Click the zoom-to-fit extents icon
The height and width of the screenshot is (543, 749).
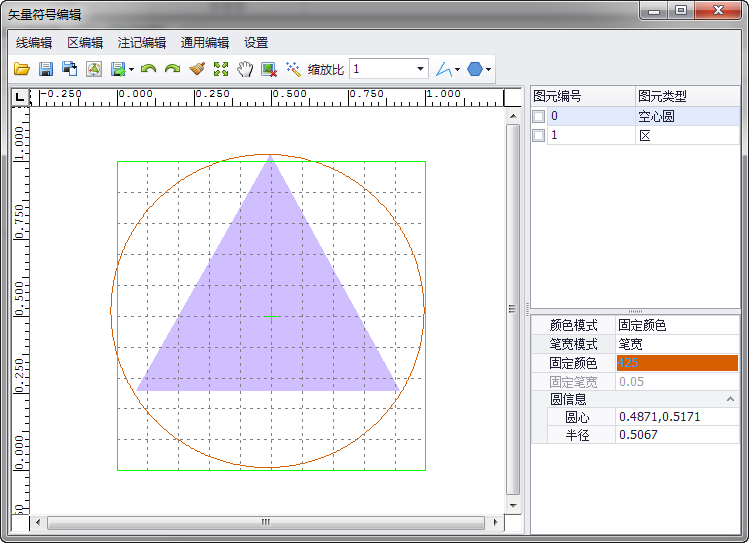click(221, 69)
